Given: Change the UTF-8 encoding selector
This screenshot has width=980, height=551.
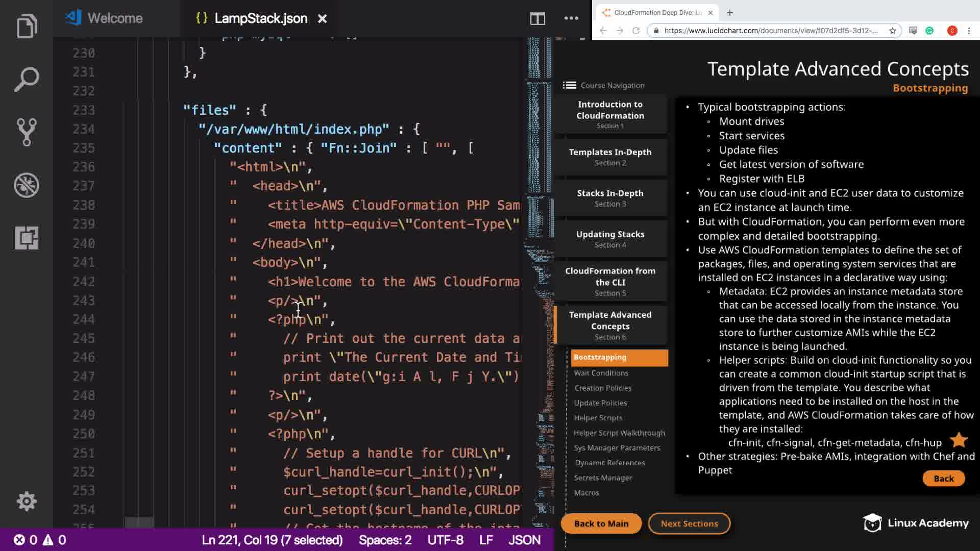Looking at the screenshot, I should [445, 540].
